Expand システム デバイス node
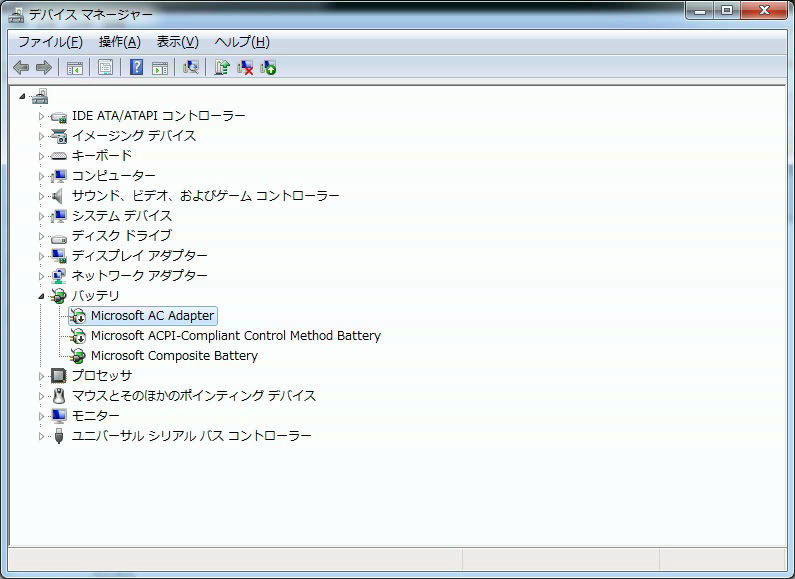795x579 pixels. point(41,216)
